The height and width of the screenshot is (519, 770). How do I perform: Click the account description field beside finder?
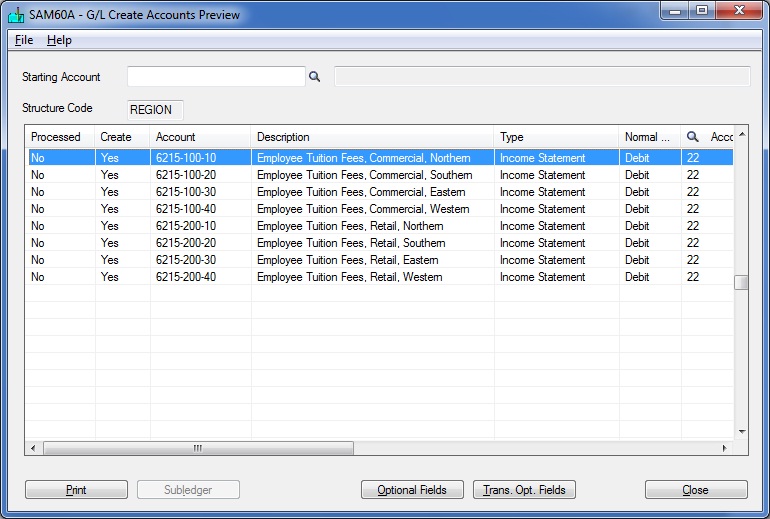(x=542, y=77)
